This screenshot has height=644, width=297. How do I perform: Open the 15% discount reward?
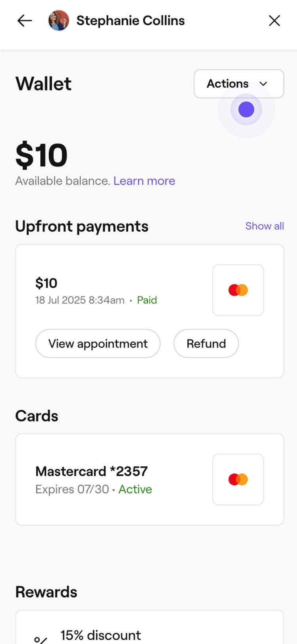101,635
